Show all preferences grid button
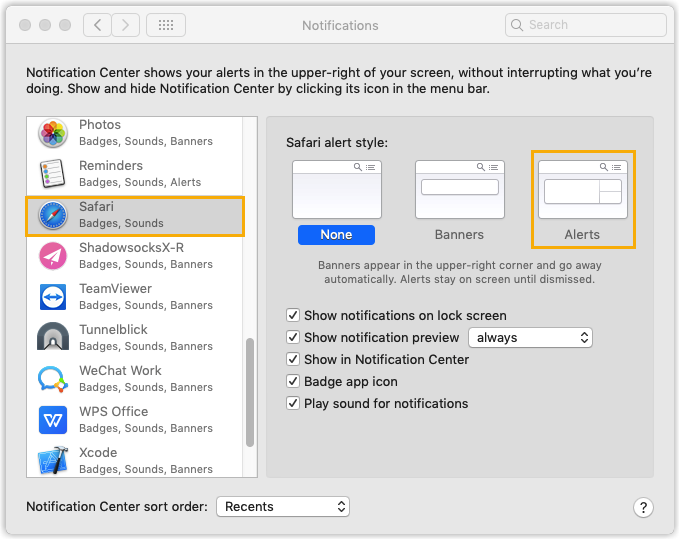Image resolution: width=680 pixels, height=540 pixels. coord(166,25)
